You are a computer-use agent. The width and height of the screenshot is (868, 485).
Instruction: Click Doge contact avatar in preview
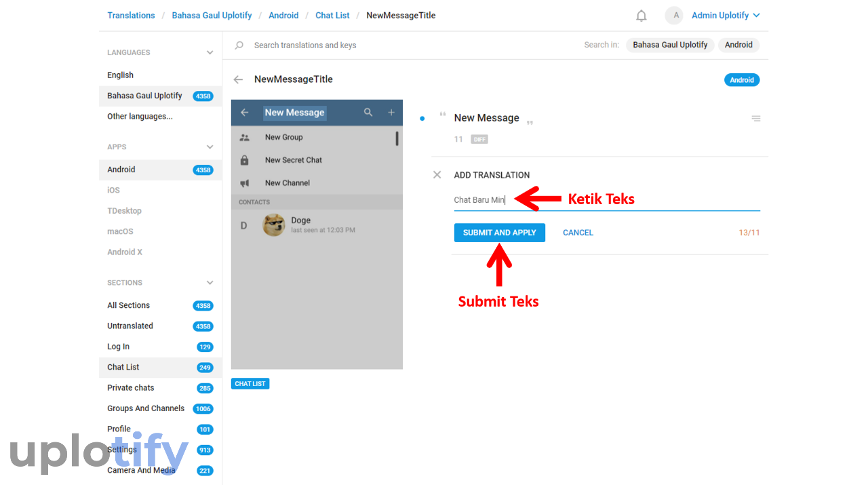click(274, 225)
